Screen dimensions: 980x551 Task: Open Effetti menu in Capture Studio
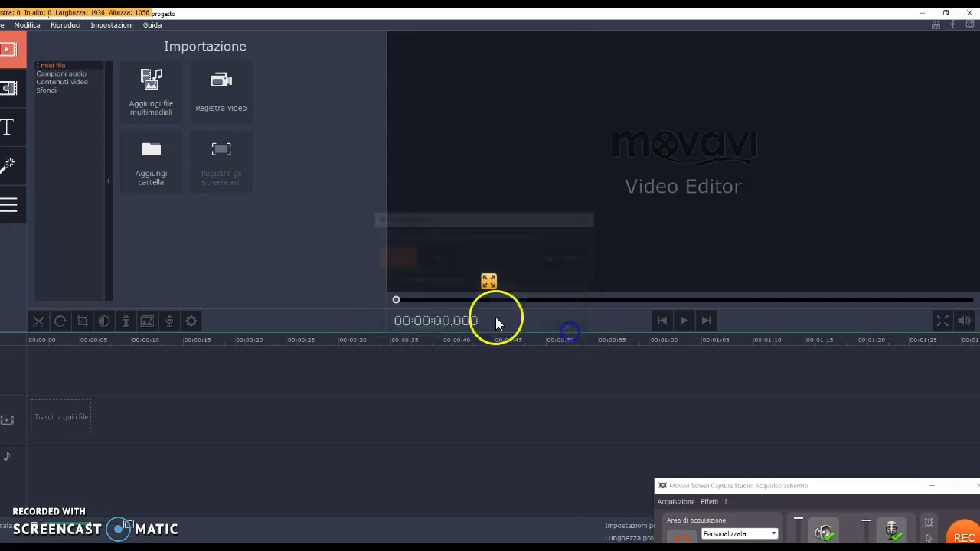click(709, 502)
